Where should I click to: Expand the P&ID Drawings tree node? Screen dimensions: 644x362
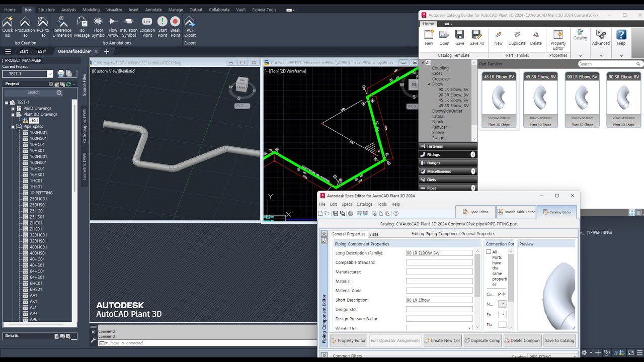[13, 109]
